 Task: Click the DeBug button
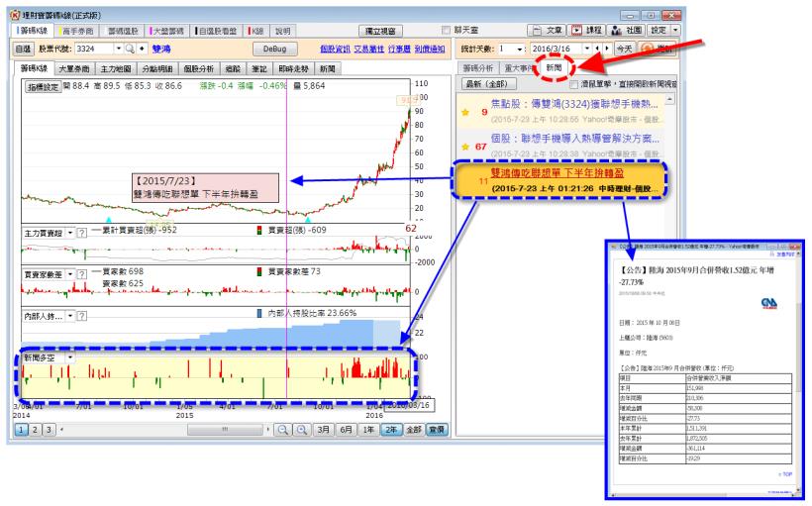pyautogui.click(x=274, y=49)
